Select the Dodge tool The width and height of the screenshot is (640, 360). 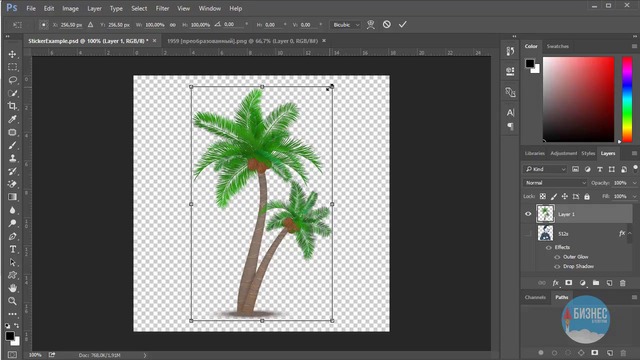click(12, 223)
